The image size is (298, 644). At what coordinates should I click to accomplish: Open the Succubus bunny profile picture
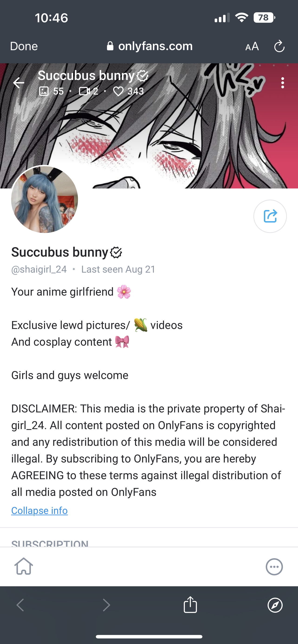tap(45, 199)
